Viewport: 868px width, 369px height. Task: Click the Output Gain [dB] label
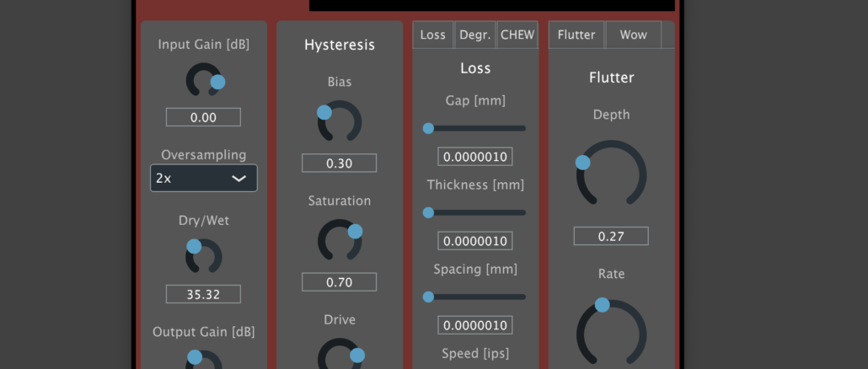[204, 332]
